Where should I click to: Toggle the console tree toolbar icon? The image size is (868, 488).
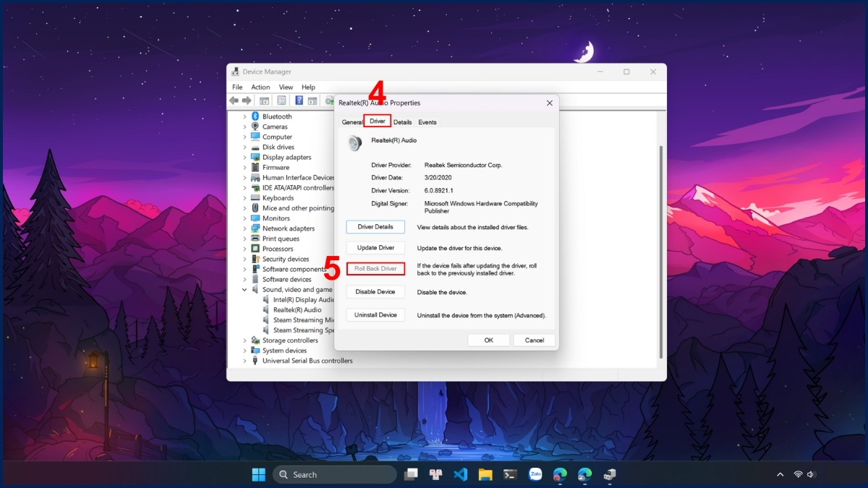(264, 100)
